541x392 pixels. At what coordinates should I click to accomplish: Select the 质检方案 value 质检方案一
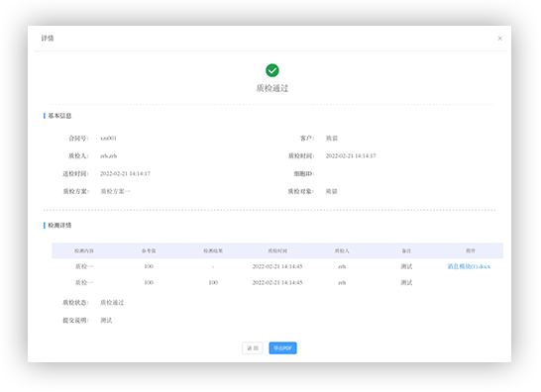pos(115,191)
